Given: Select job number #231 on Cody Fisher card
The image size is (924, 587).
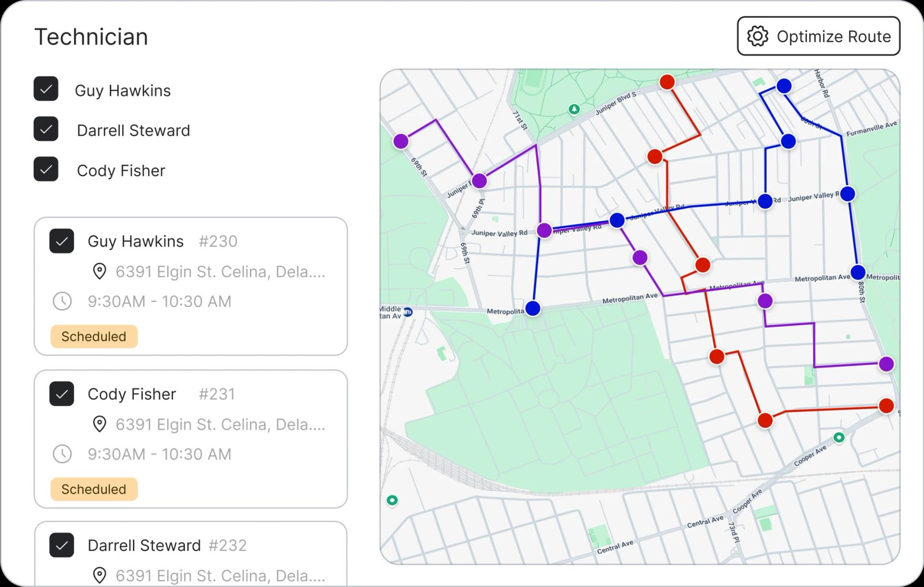Looking at the screenshot, I should pyautogui.click(x=218, y=394).
